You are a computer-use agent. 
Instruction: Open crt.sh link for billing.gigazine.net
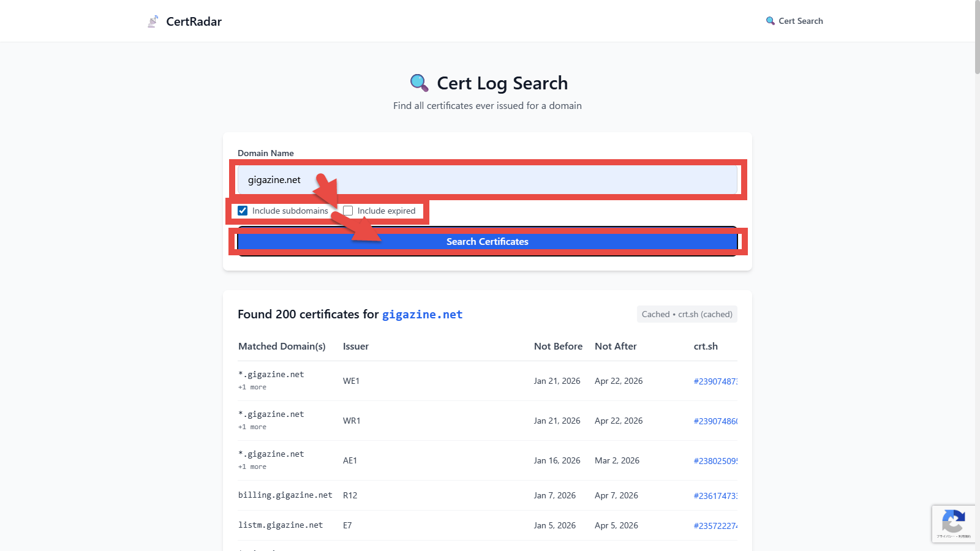(x=715, y=496)
